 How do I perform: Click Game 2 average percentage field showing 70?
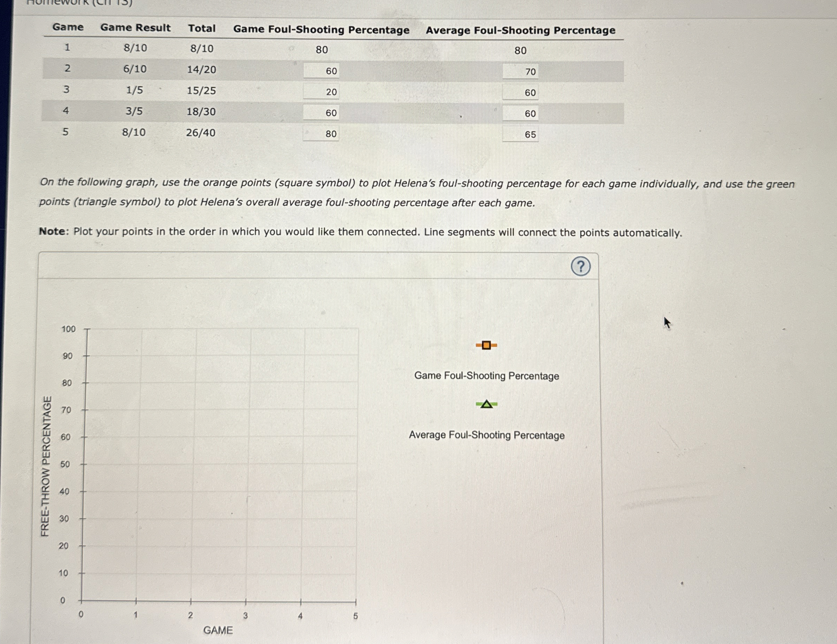[521, 72]
